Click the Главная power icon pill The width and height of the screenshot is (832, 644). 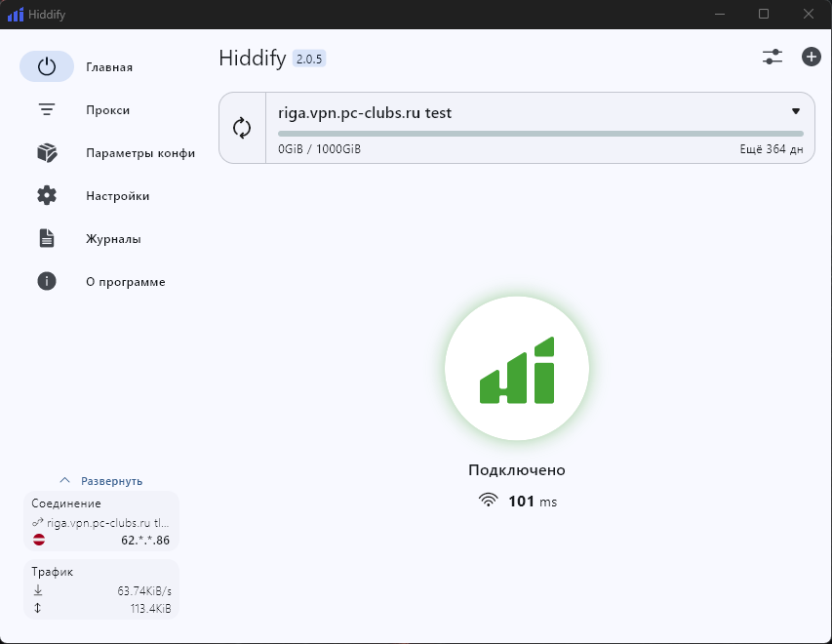47,67
